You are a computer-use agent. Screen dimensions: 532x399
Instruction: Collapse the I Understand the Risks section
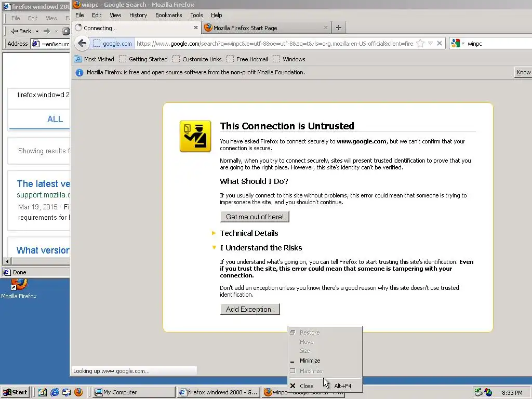coord(257,248)
